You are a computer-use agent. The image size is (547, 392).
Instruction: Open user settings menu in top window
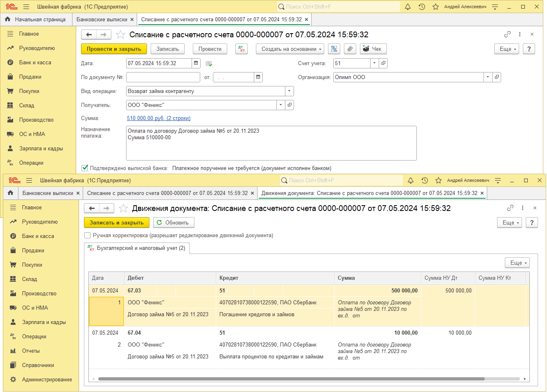coord(495,7)
